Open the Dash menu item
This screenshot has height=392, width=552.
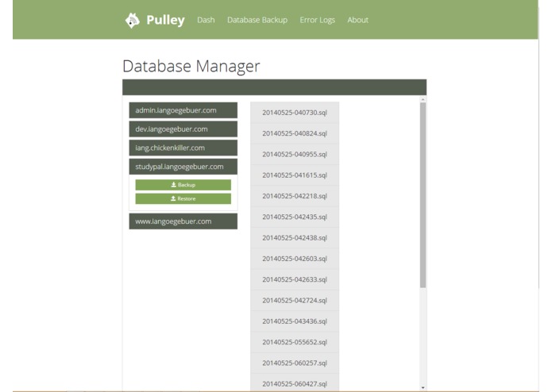coord(206,20)
